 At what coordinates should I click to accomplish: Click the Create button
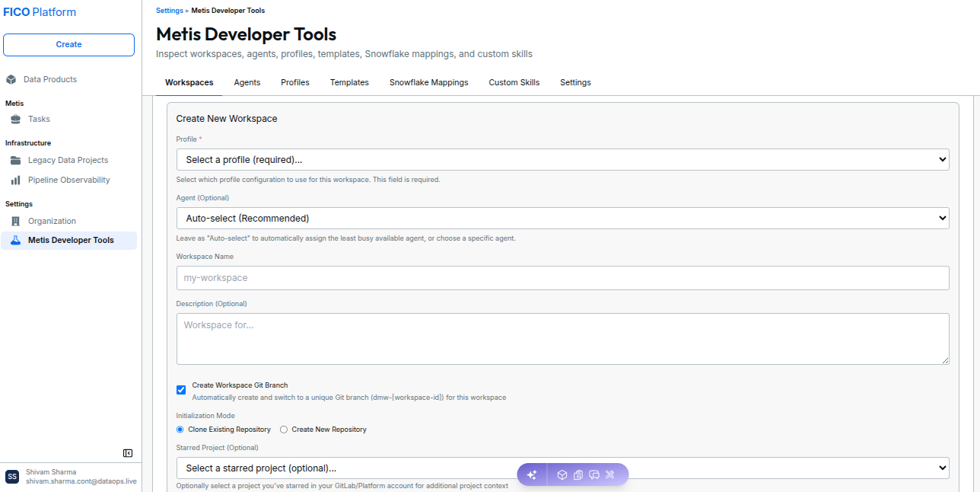[69, 44]
